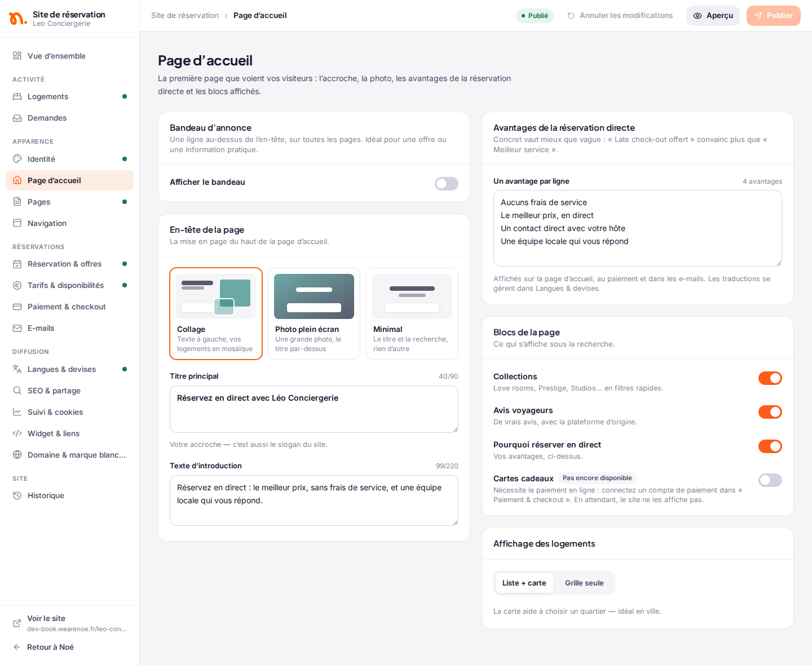This screenshot has width=812, height=665.
Task: Toggle the Cartes cadeaux switch
Action: [770, 480]
